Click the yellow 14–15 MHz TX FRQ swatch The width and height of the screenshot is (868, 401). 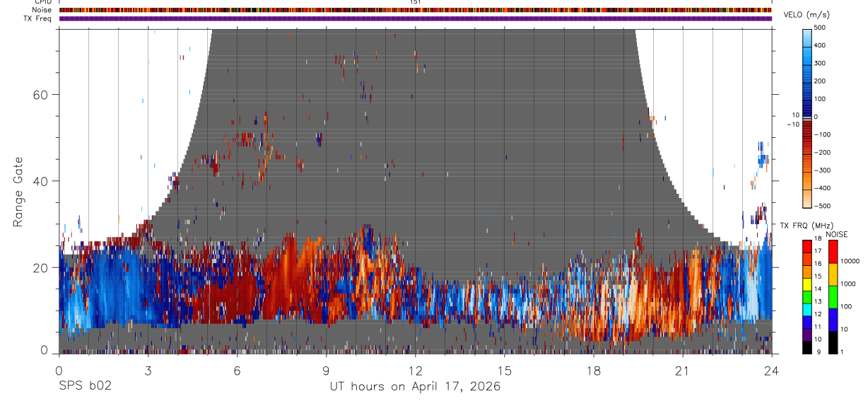(807, 283)
